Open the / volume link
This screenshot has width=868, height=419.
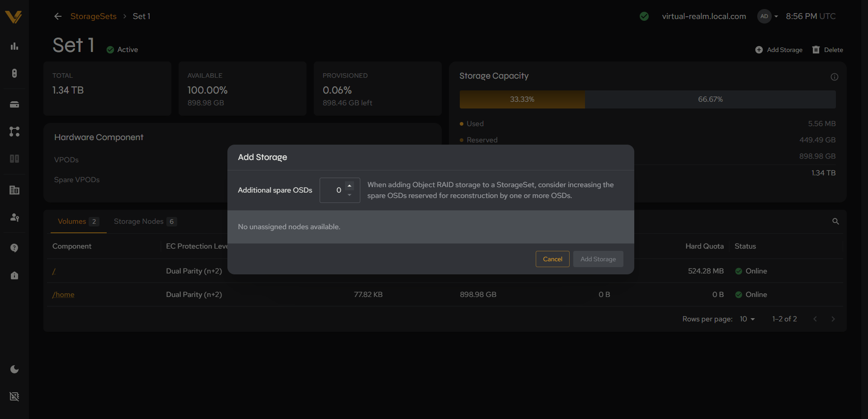54,271
